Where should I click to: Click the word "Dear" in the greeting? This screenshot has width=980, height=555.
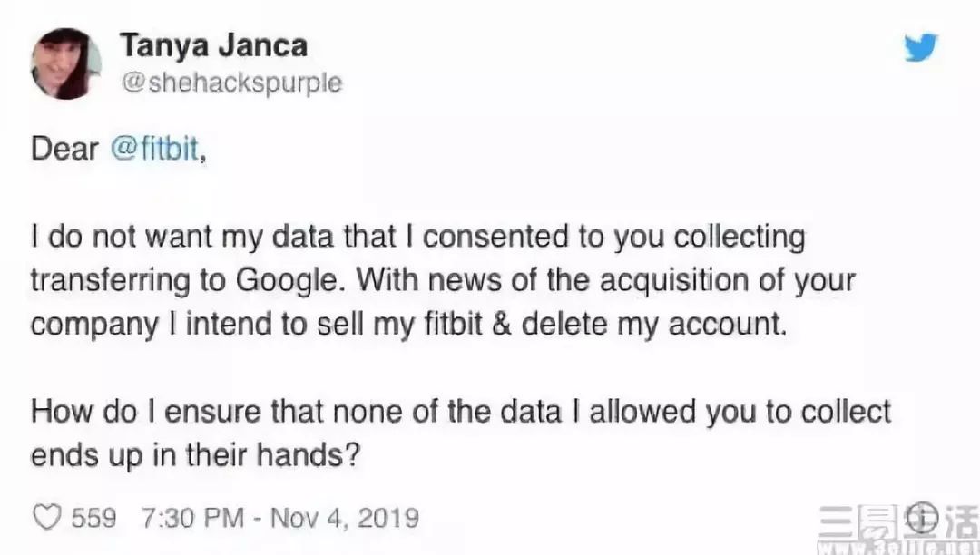tap(64, 149)
